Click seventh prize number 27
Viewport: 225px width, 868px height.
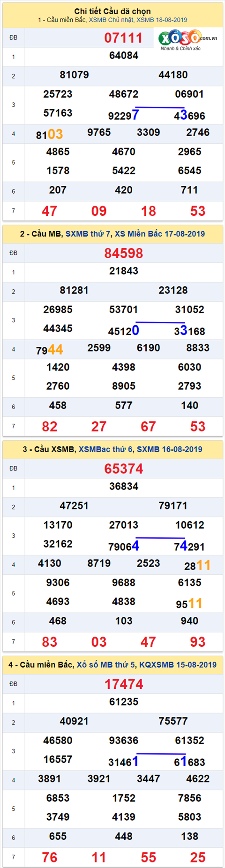(x=99, y=426)
